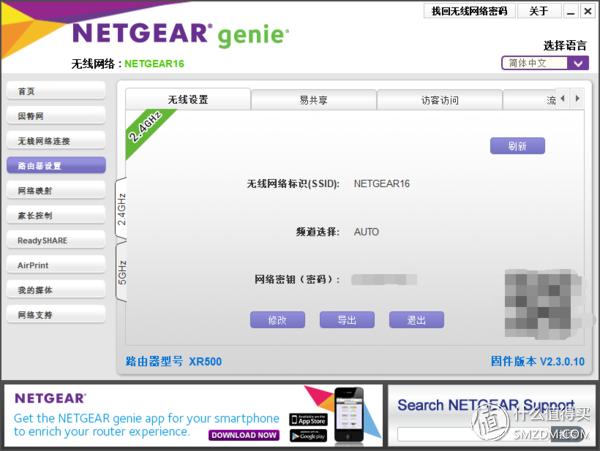
Task: Click the blurred network password value
Action: [384, 280]
